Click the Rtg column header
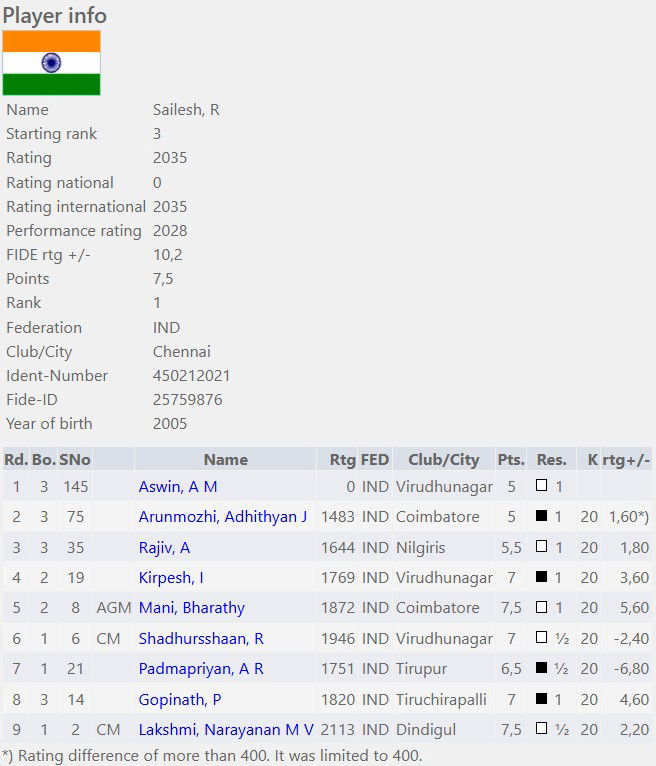The image size is (656, 766). (342, 460)
